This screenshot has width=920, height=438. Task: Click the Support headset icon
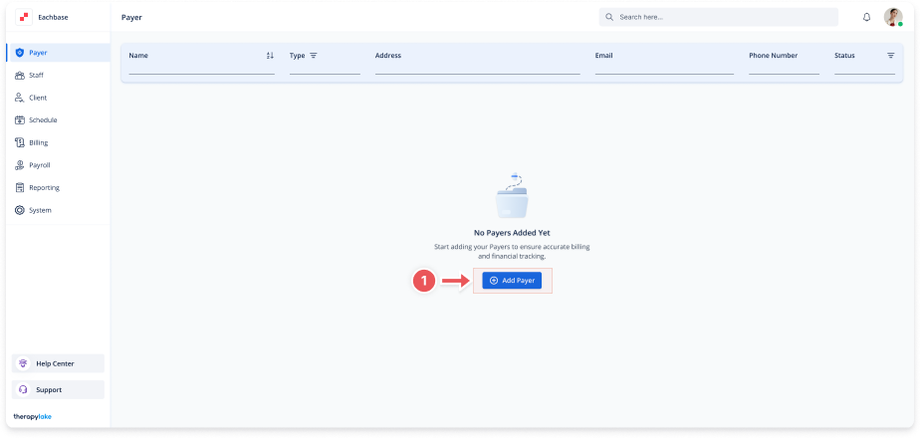[x=23, y=390]
